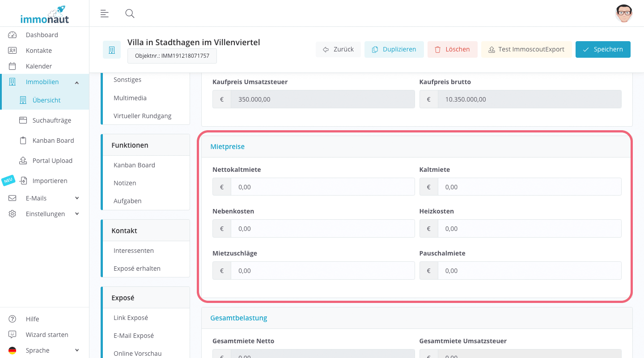Open Hilfe help in the sidebar
This screenshot has height=358, width=644.
tap(32, 319)
